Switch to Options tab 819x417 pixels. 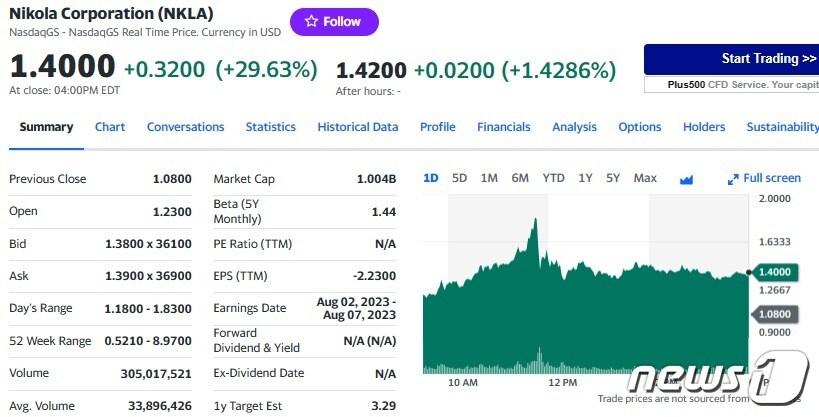pos(639,127)
